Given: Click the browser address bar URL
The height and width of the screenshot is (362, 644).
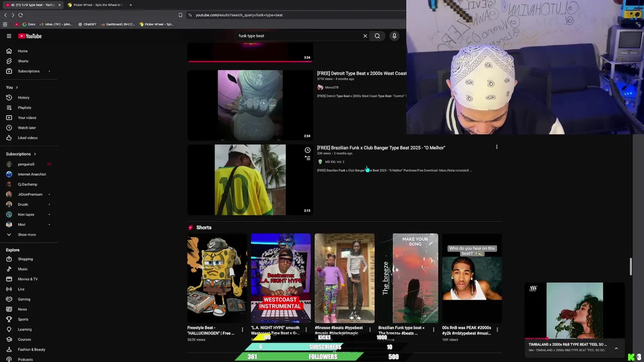Looking at the screenshot, I should pos(239,15).
